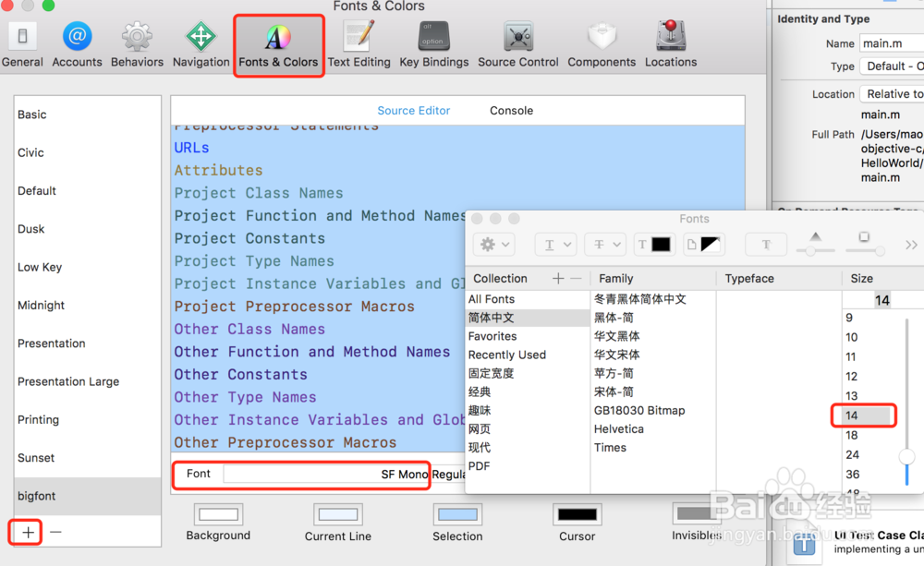924x566 pixels.
Task: Open the Behaviors preferences pane
Action: click(x=137, y=44)
